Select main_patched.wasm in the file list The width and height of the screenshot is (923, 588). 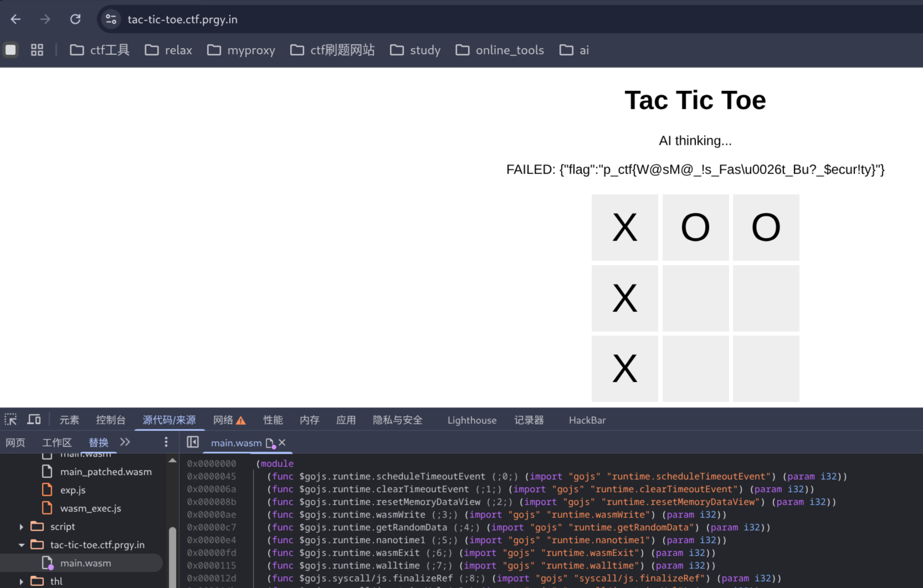[x=106, y=472]
